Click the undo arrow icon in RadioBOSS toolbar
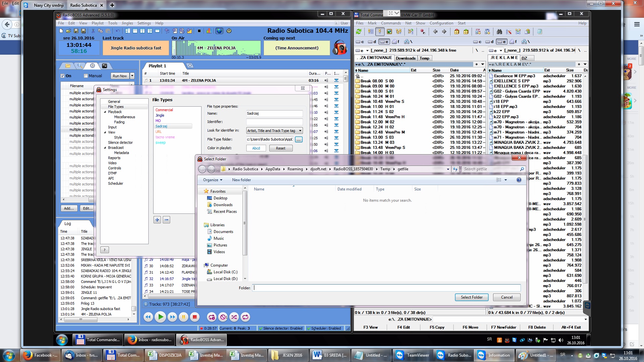The height and width of the screenshot is (362, 644). point(118,31)
